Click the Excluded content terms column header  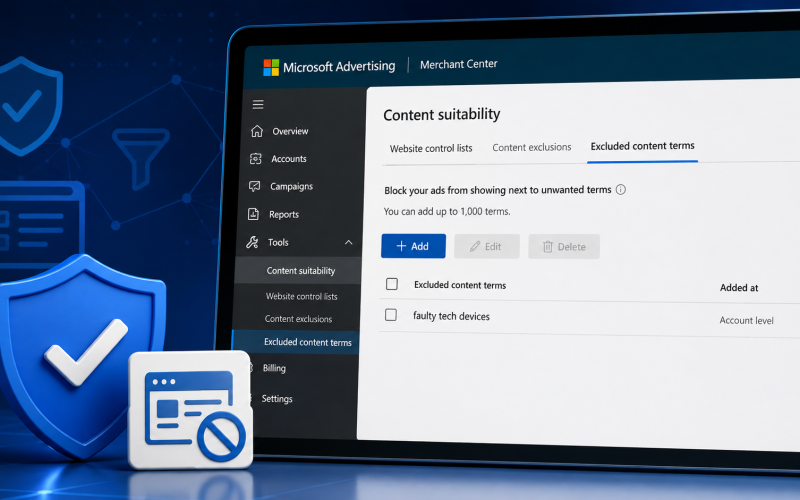point(460,285)
